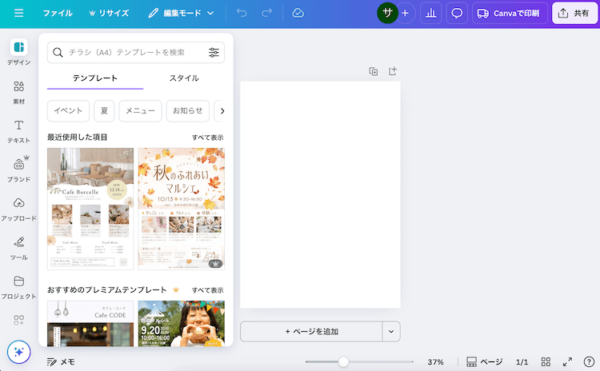
Task: Add a collaborator with the plus icon
Action: click(405, 13)
